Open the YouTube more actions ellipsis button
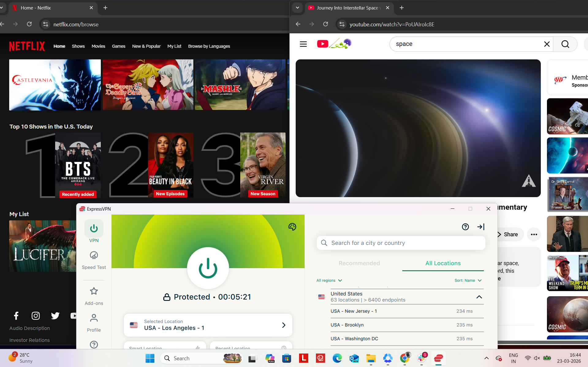588x367 pixels. pyautogui.click(x=534, y=234)
